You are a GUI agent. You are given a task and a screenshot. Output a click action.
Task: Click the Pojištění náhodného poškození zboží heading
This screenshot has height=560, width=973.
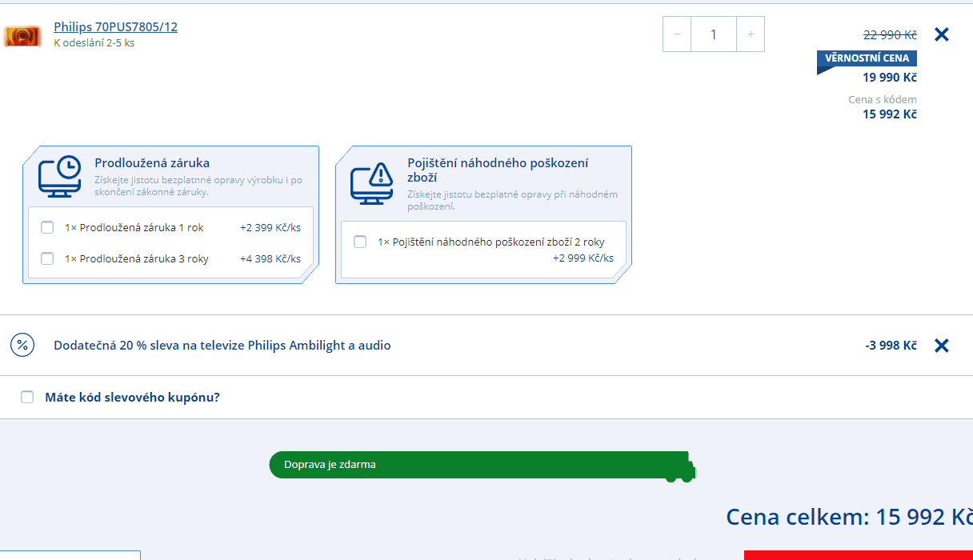pyautogui.click(x=498, y=170)
